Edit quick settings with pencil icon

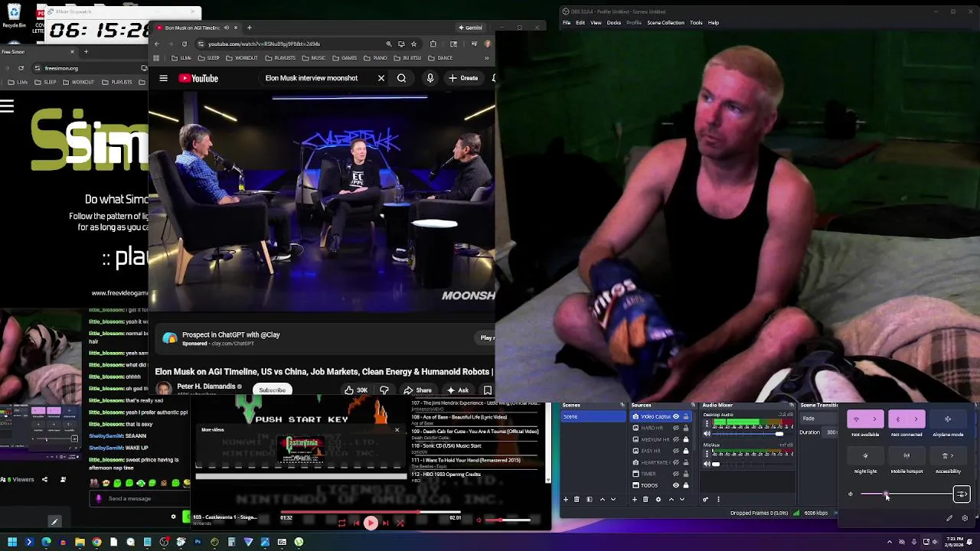click(949, 518)
